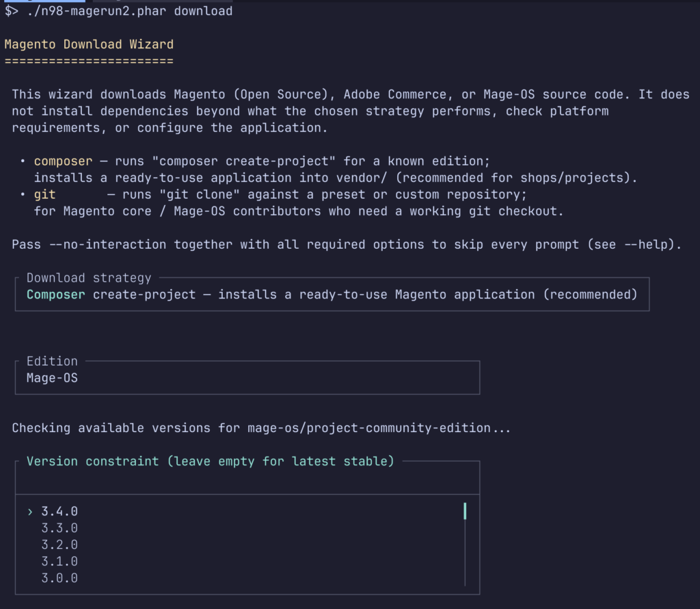This screenshot has width=700, height=609.
Task: Select version 3.4.0 in the list
Action: (59, 511)
